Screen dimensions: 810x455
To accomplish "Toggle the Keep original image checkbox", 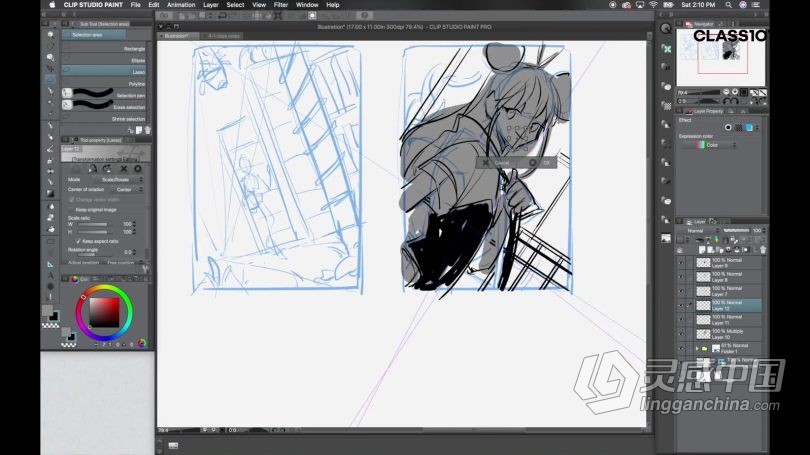I will pos(71,210).
